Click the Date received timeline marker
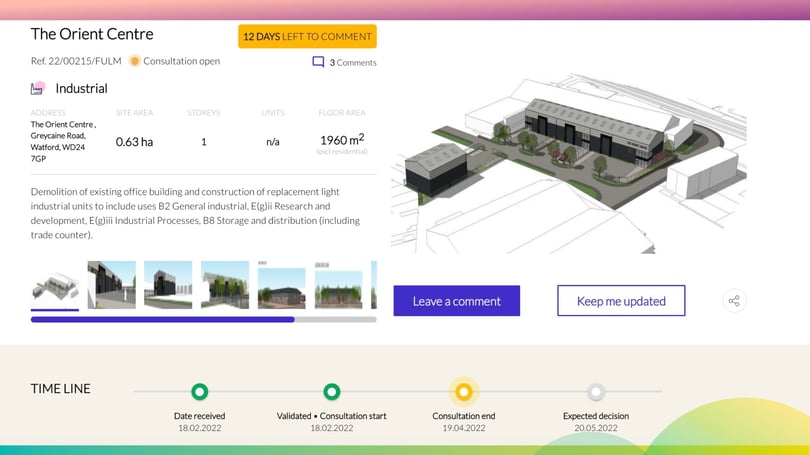This screenshot has height=455, width=810. pyautogui.click(x=199, y=391)
